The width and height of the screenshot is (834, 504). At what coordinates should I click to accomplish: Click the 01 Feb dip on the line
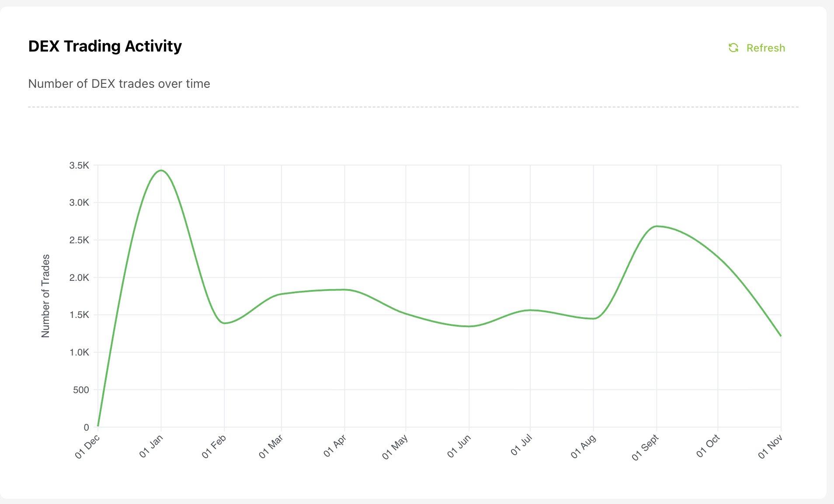tap(224, 323)
